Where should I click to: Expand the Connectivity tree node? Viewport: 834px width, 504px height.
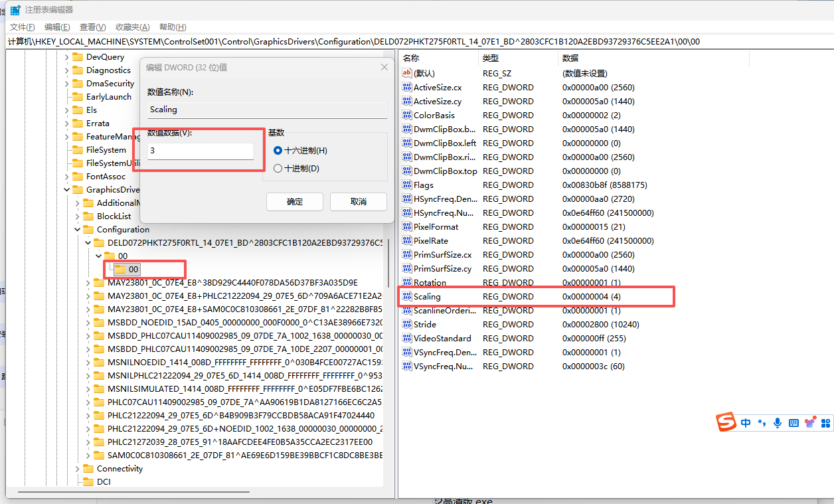point(77,469)
